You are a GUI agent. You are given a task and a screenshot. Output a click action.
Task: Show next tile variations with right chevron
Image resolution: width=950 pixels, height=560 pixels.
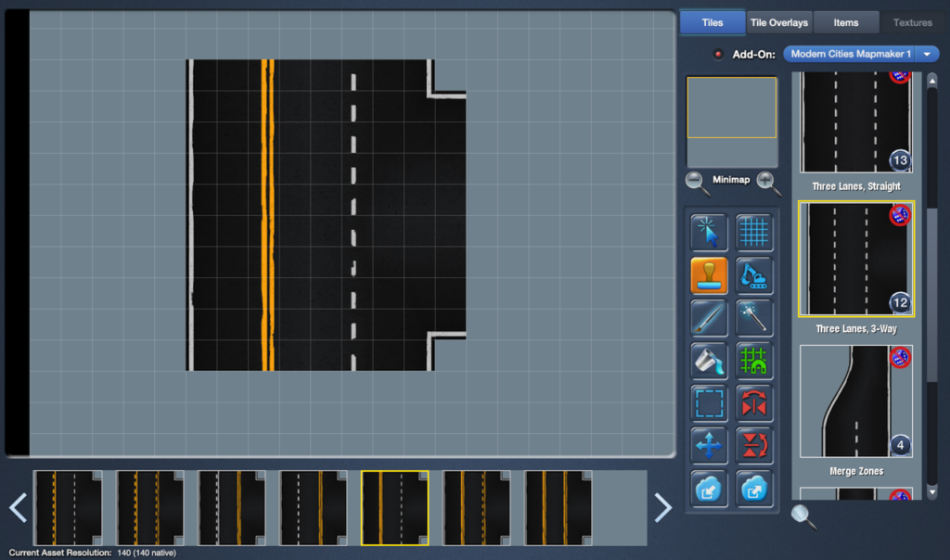pyautogui.click(x=662, y=507)
